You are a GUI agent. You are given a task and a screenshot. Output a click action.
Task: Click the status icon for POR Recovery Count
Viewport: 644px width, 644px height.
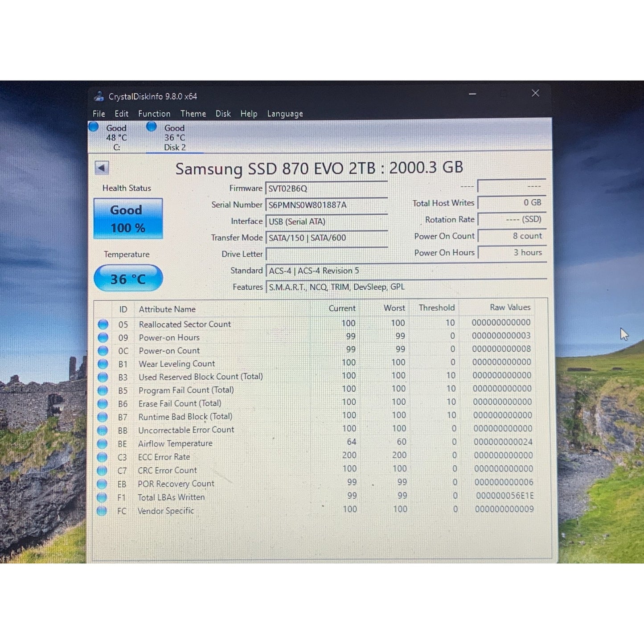[x=102, y=484]
